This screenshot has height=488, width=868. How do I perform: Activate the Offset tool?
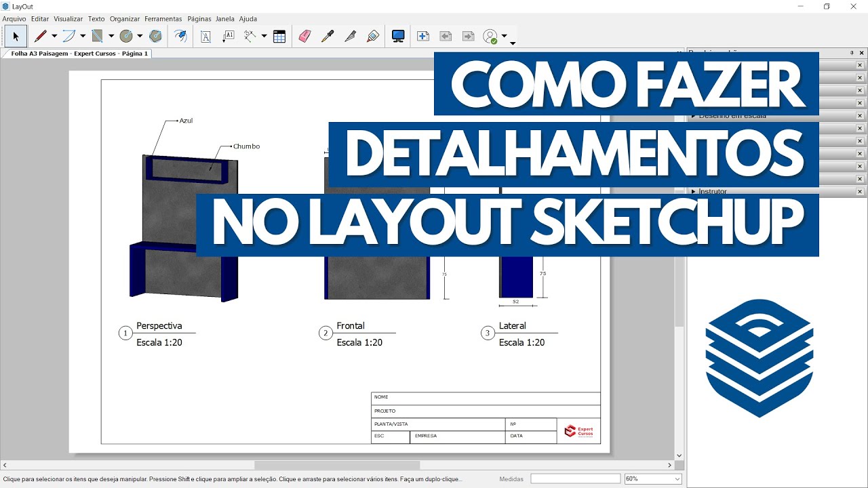(180, 37)
